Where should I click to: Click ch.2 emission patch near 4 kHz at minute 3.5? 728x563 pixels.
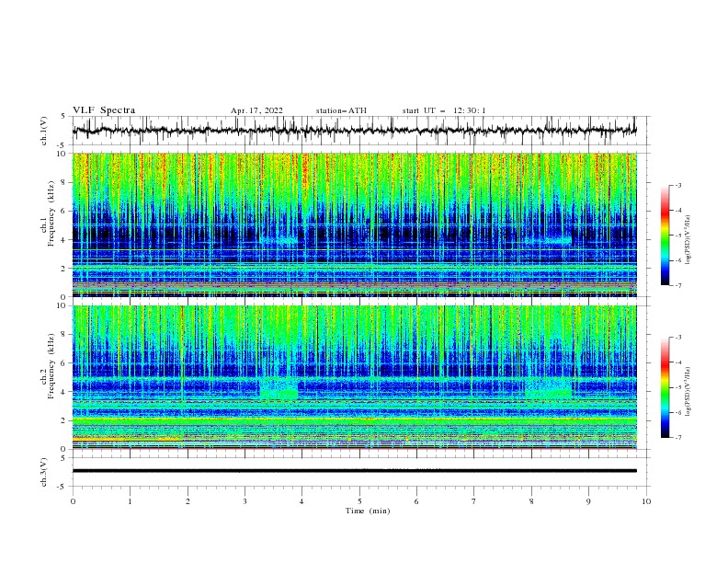point(279,389)
